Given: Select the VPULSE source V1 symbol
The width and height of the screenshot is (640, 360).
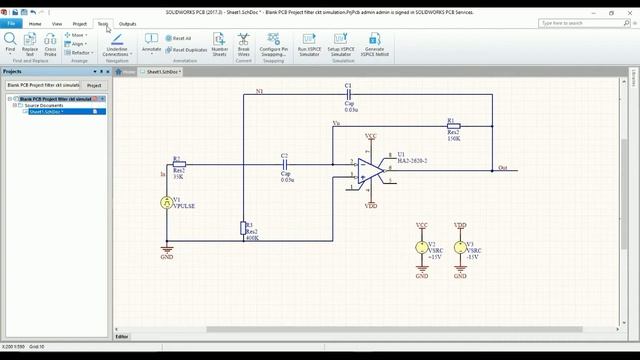Looking at the screenshot, I should (167, 202).
